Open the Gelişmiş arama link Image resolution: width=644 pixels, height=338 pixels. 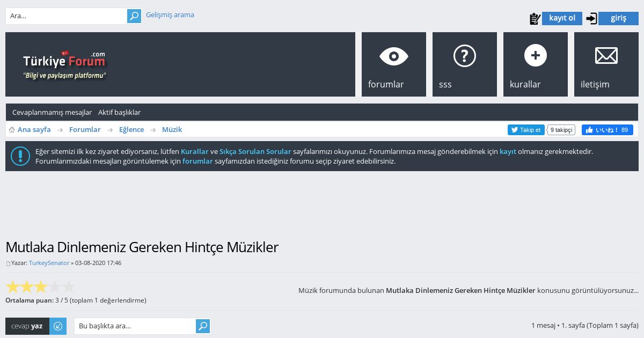coord(170,15)
